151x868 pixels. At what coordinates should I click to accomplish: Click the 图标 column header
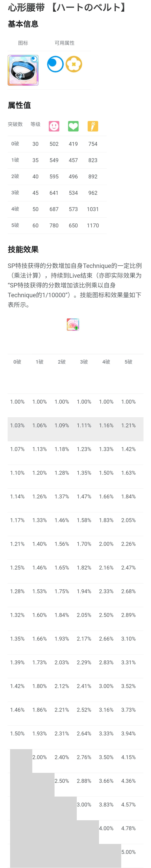23,43
